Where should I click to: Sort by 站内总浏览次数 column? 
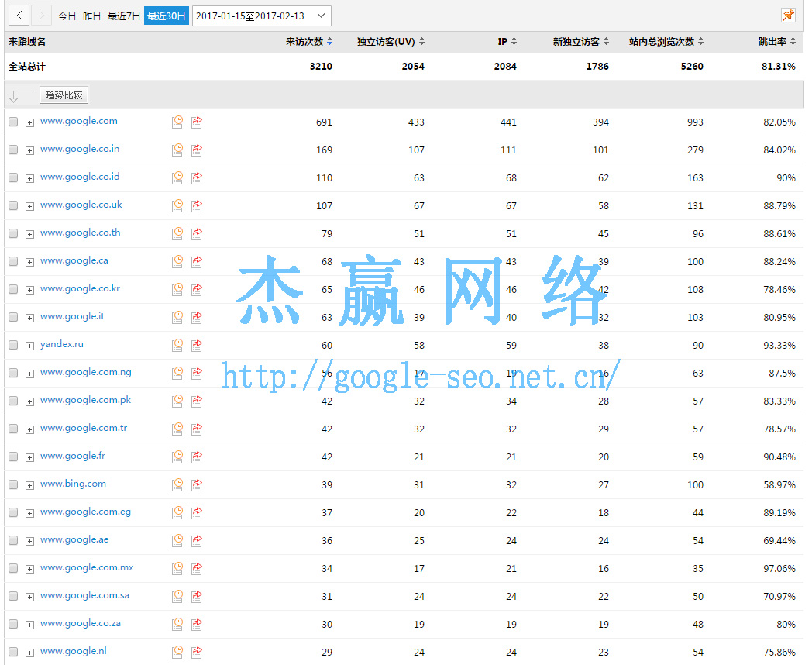click(x=666, y=41)
